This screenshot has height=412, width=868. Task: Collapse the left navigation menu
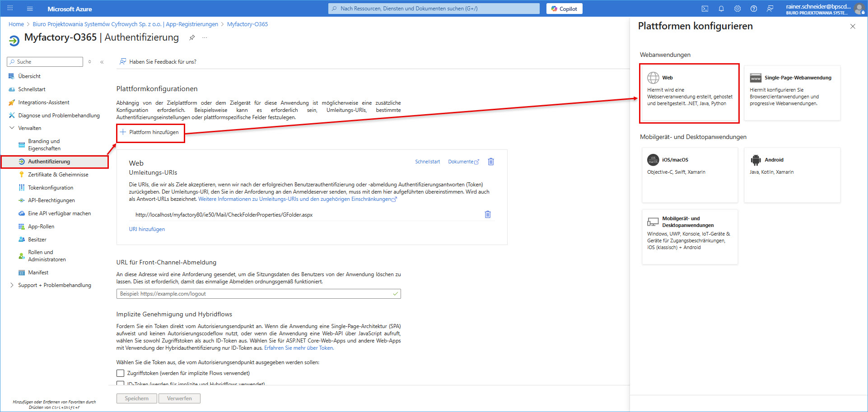[102, 62]
